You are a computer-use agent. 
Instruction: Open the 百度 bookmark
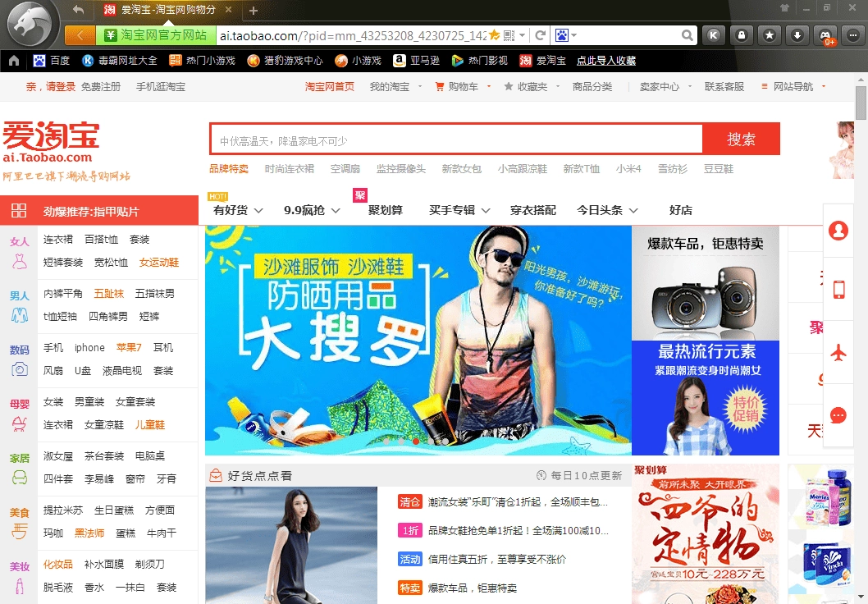[x=51, y=61]
